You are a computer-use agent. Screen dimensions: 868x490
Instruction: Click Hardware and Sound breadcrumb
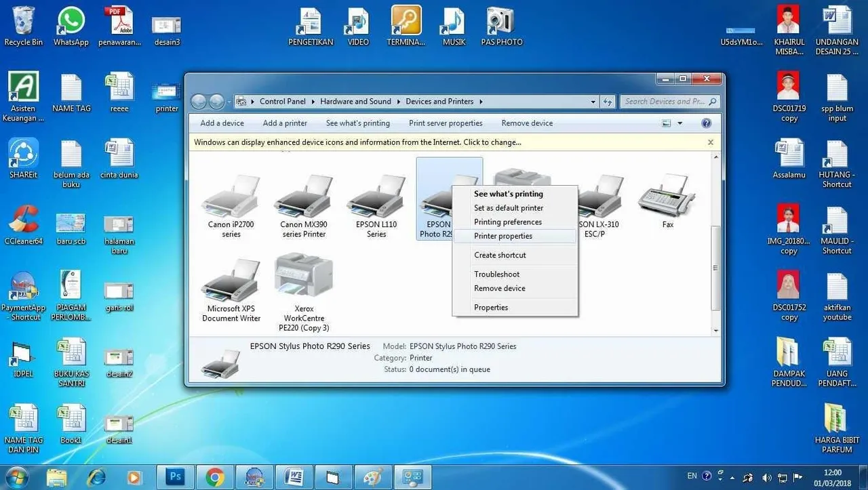[x=355, y=102]
